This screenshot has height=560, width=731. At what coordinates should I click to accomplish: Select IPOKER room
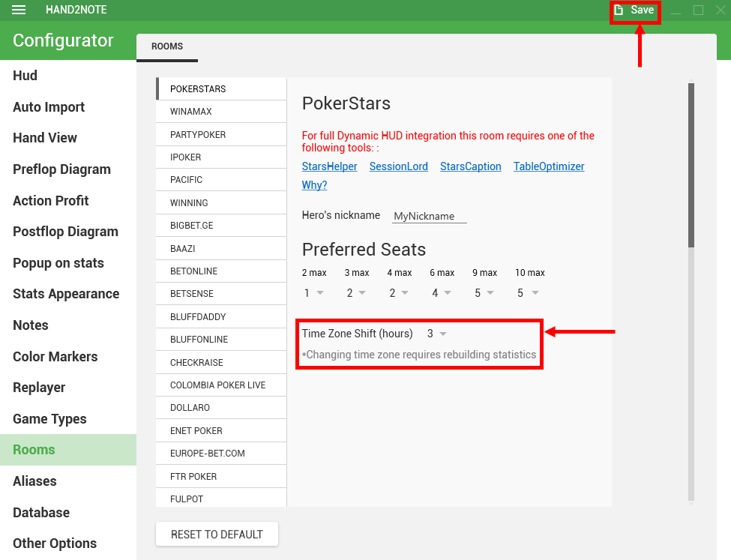click(221, 157)
